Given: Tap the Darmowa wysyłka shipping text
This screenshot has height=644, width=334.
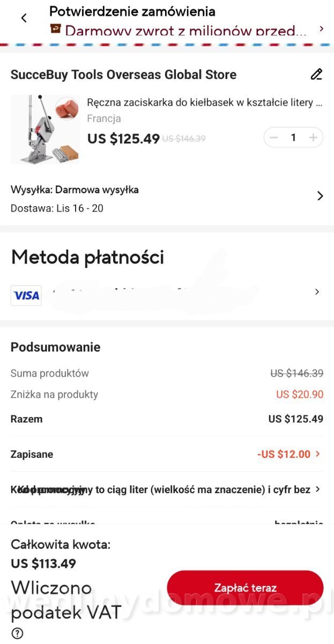Looking at the screenshot, I should click(x=97, y=189).
